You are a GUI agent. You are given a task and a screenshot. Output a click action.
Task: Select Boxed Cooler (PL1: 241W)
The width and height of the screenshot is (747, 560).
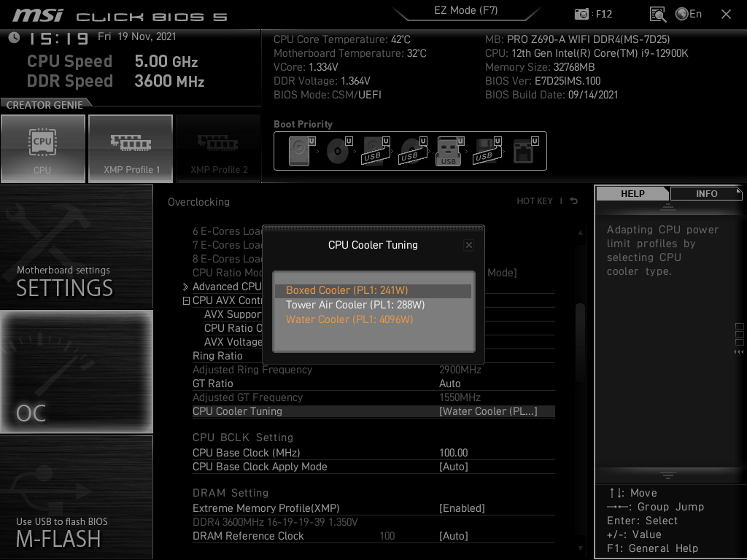[373, 290]
